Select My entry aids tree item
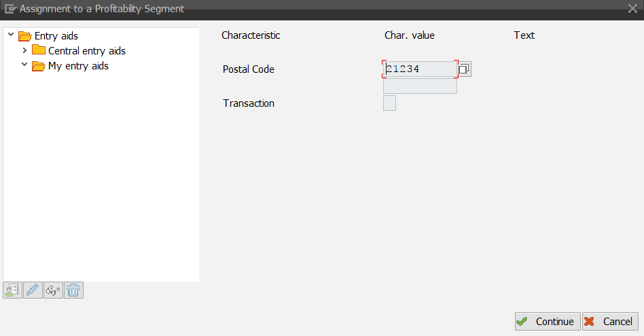Viewport: 644px width, 336px height. pyautogui.click(x=78, y=66)
